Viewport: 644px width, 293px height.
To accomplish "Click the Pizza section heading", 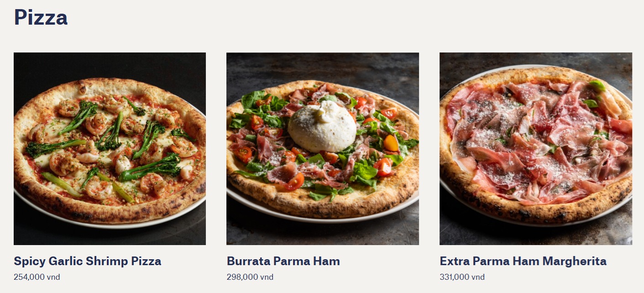I will (41, 17).
